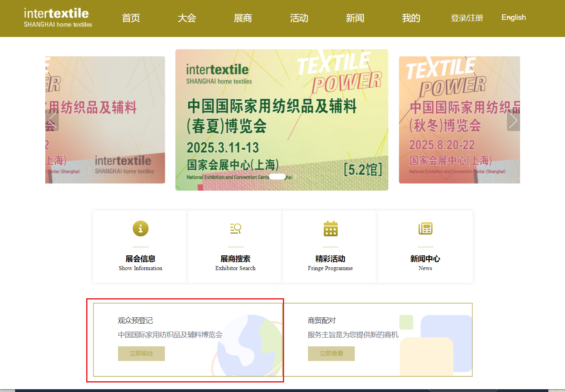Open the spring-summer 2025.3.11-13 expo banner
Screen dimensions: 565x392
(281, 119)
